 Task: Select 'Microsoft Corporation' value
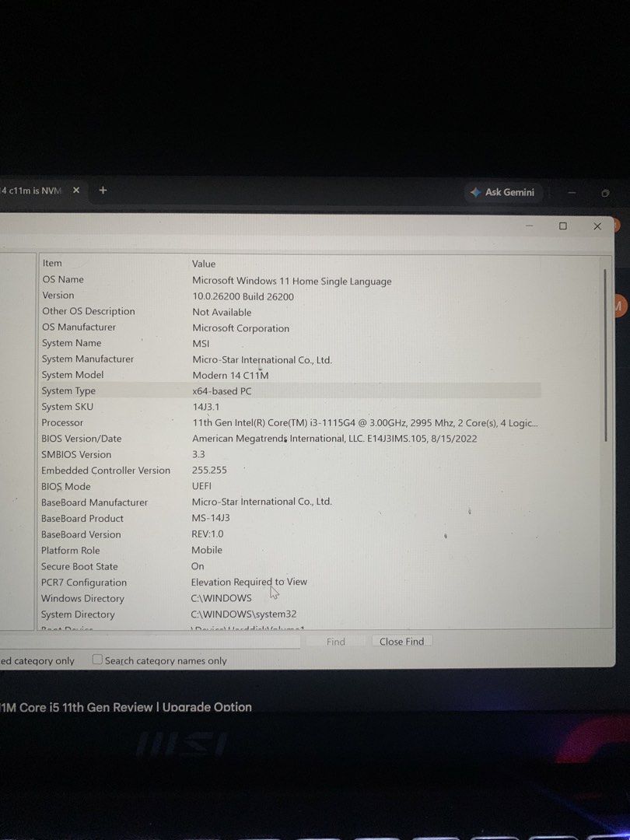[x=240, y=328]
